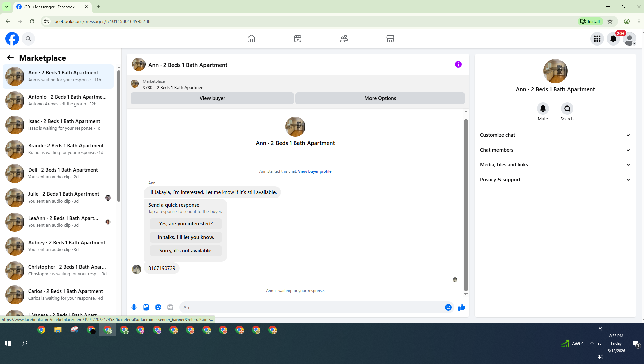
Task: Go to the Home feed icon
Action: [x=251, y=39]
